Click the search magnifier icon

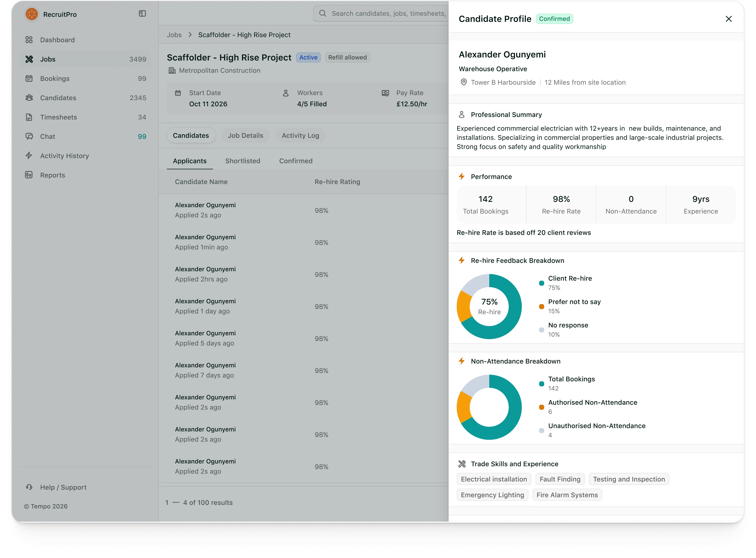[323, 13]
